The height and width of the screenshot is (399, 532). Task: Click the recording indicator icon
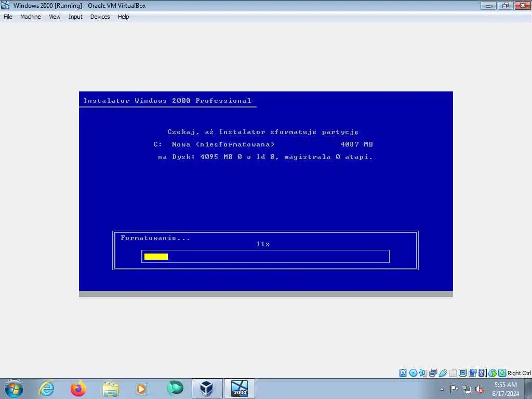[x=472, y=373]
